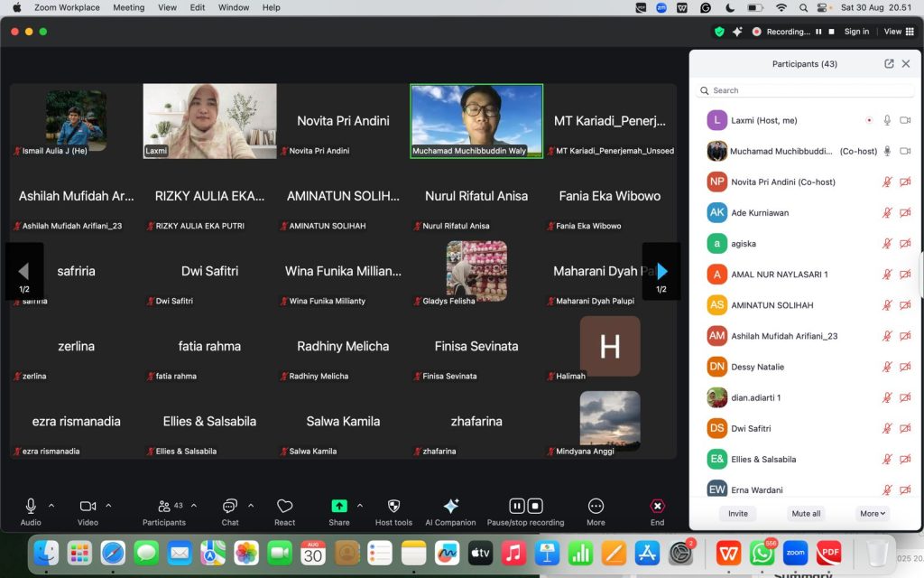
Task: Click the green Share screen icon
Action: pyautogui.click(x=339, y=507)
